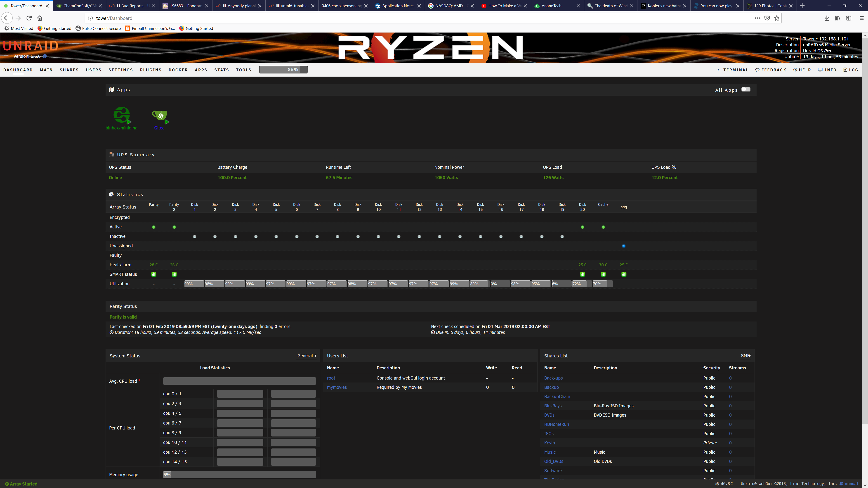Image resolution: width=868 pixels, height=488 pixels.
Task: Click the sdg SMART status icon
Action: pos(624,274)
